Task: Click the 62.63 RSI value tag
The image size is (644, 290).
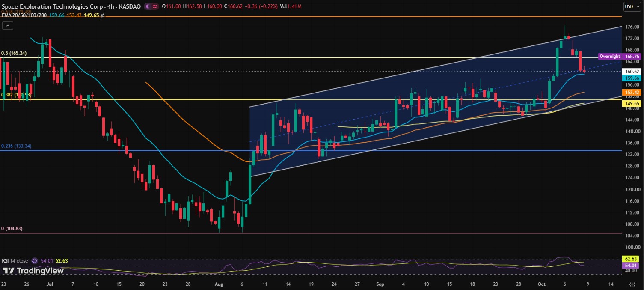Action: tap(632, 259)
